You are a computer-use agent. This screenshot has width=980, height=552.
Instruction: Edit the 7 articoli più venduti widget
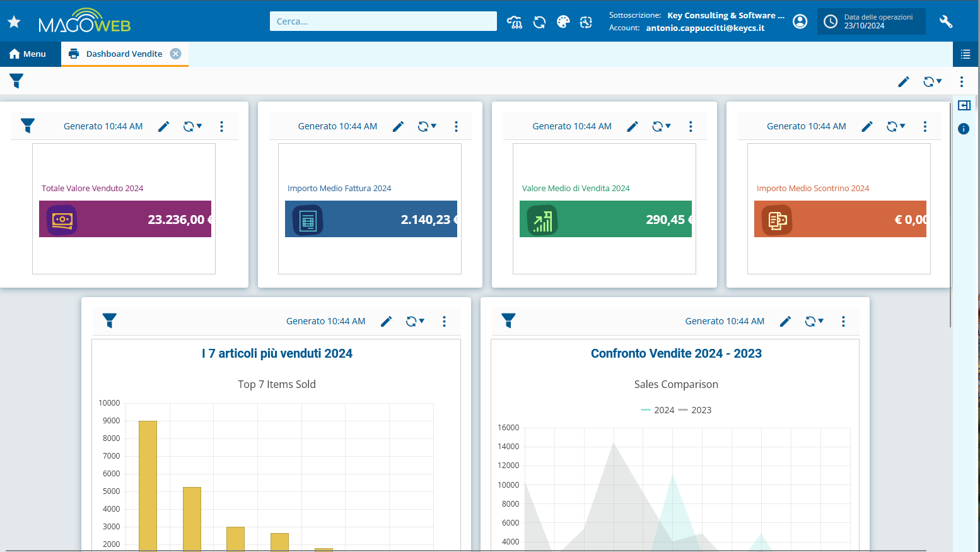(387, 322)
